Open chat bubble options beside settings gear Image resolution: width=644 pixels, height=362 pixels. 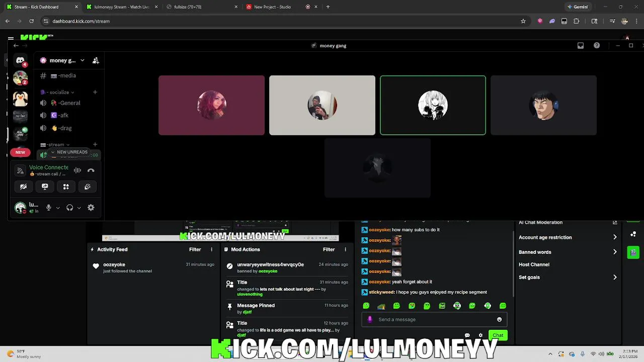[467, 335]
